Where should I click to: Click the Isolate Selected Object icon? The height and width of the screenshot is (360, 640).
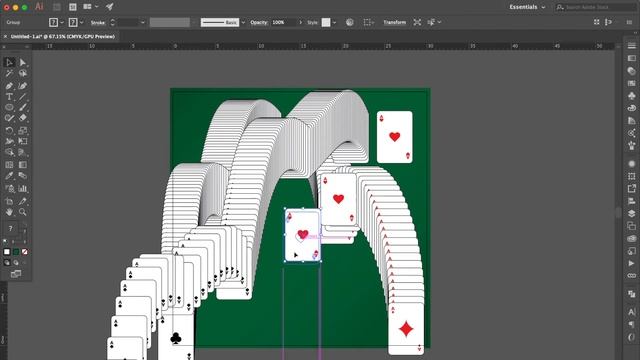417,22
